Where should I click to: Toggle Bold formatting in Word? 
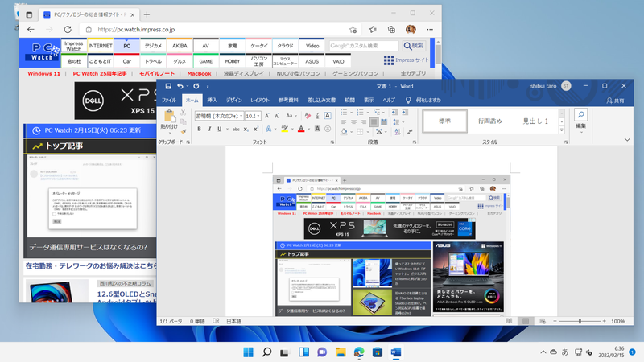coord(199,130)
